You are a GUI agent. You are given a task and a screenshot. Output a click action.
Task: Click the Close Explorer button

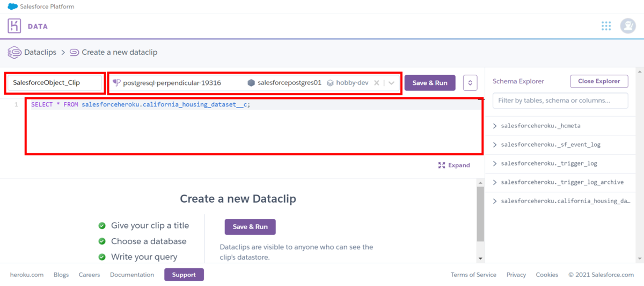599,81
